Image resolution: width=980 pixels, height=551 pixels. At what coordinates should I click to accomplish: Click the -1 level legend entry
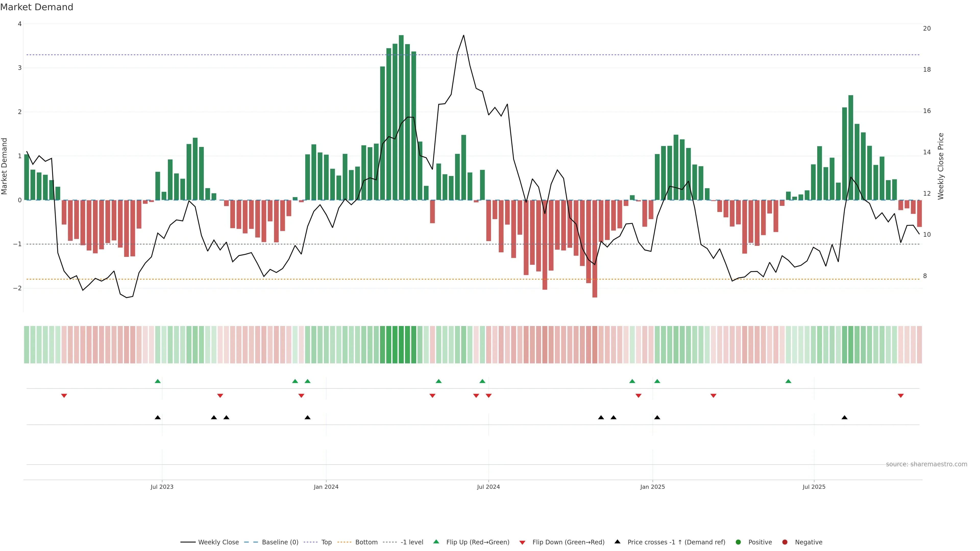click(412, 542)
